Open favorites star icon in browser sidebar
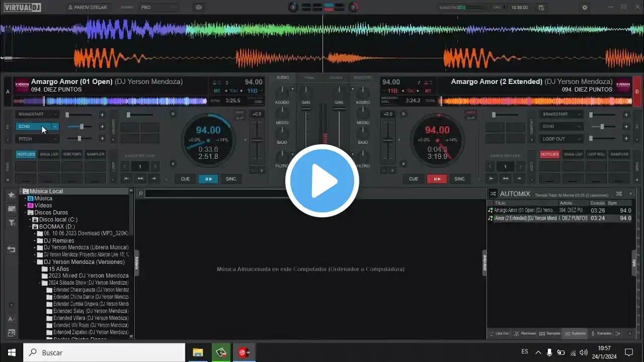Viewport: 644px width, 362px height. tap(11, 195)
